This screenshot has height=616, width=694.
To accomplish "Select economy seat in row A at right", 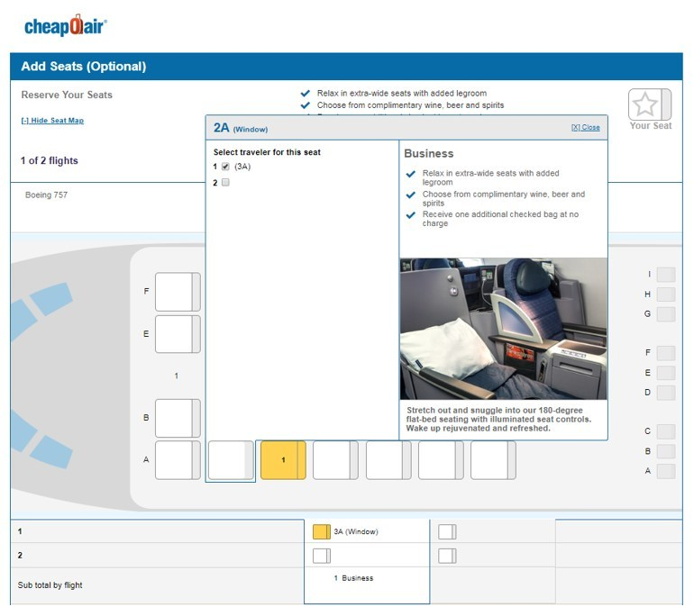I will click(x=665, y=471).
